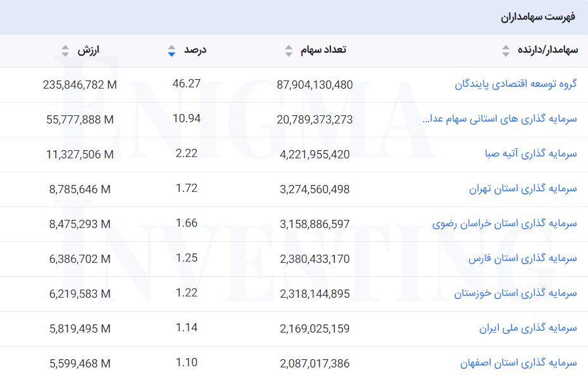Click sort arrows beside ارزش column
Viewport: 588px width, 377px height.
pos(65,51)
